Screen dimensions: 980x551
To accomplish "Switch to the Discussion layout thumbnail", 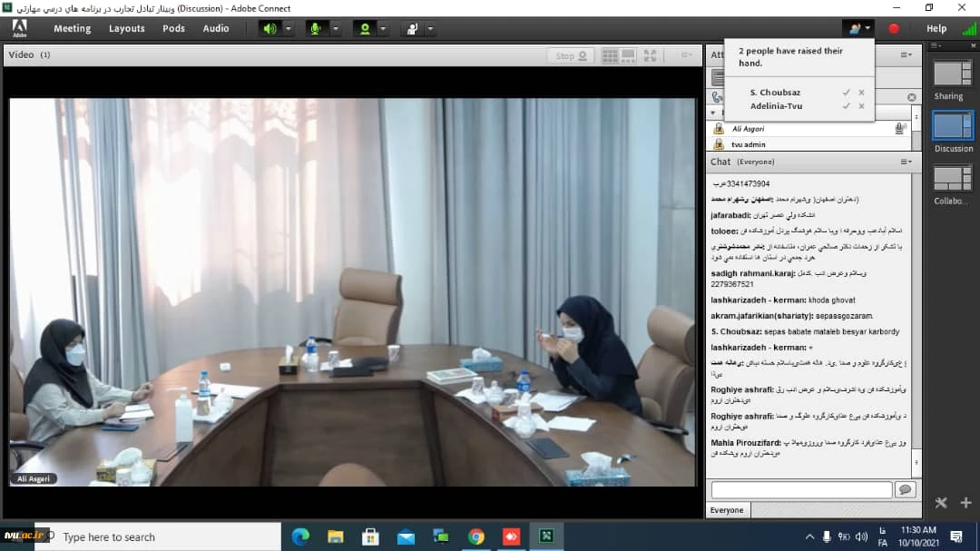I will click(x=953, y=126).
